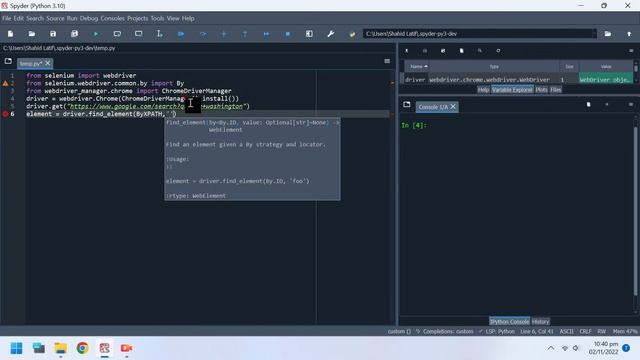
Task: Click the warning icon on line 2
Action: 5,83
